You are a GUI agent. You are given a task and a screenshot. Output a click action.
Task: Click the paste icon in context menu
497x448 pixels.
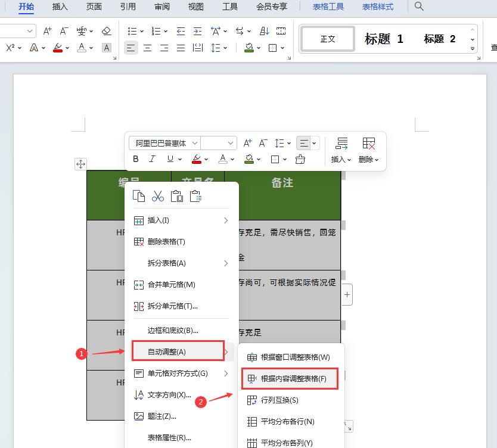pos(177,196)
